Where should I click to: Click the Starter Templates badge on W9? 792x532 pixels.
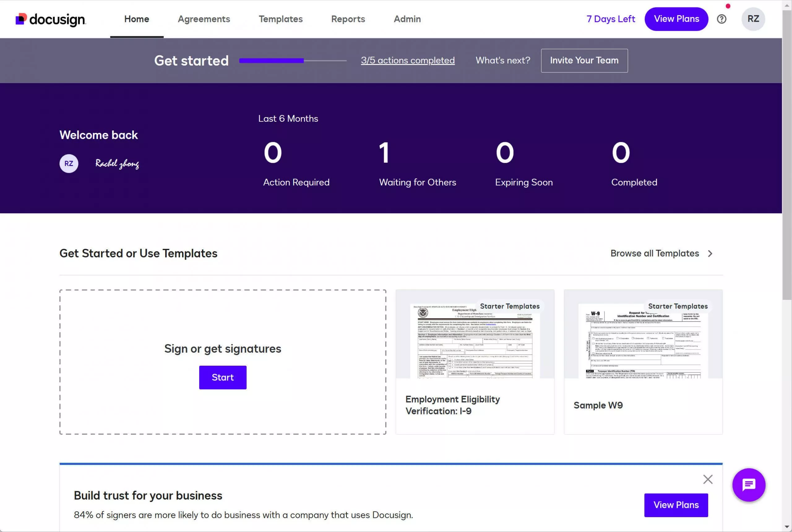(x=678, y=306)
